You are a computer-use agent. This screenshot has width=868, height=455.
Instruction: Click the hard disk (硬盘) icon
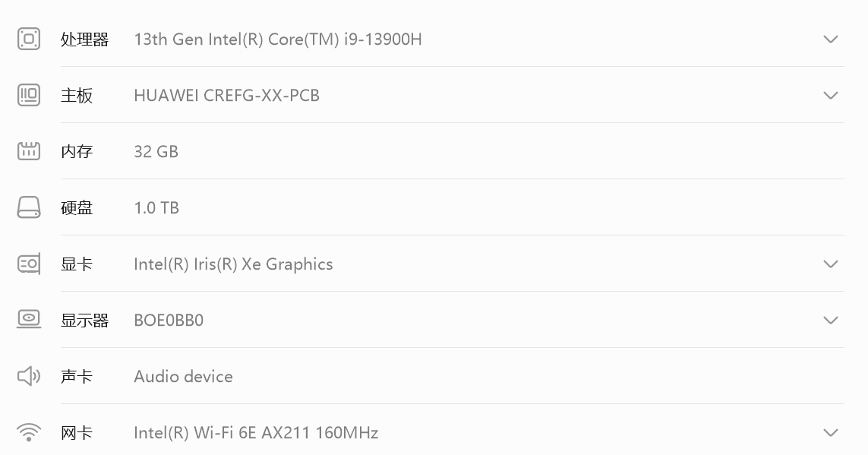pos(29,207)
